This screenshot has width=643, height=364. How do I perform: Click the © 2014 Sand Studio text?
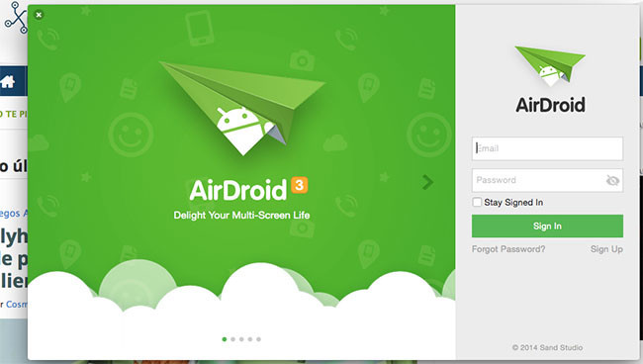click(x=547, y=347)
